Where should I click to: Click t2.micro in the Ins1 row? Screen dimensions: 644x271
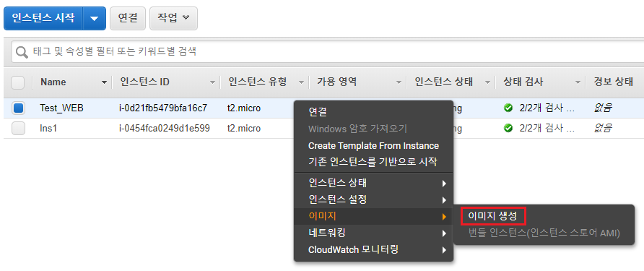point(244,129)
